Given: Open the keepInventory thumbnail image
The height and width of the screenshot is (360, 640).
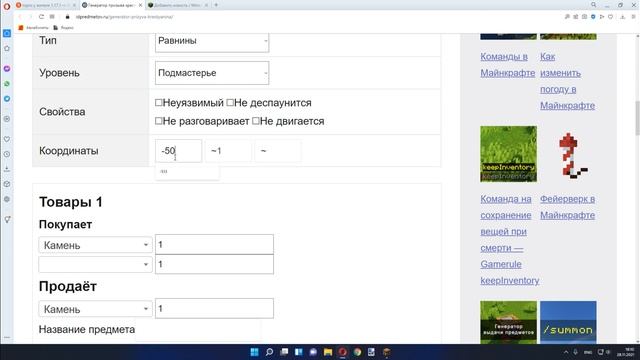Looking at the screenshot, I should coord(508,154).
